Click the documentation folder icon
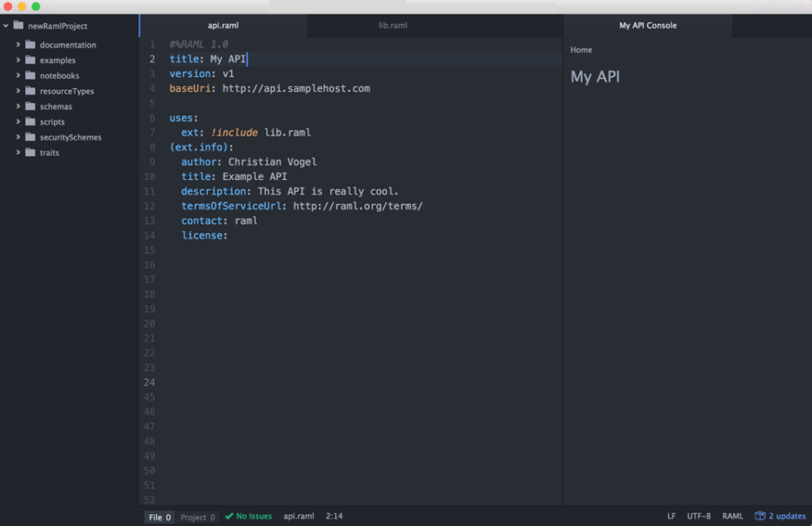 point(31,44)
